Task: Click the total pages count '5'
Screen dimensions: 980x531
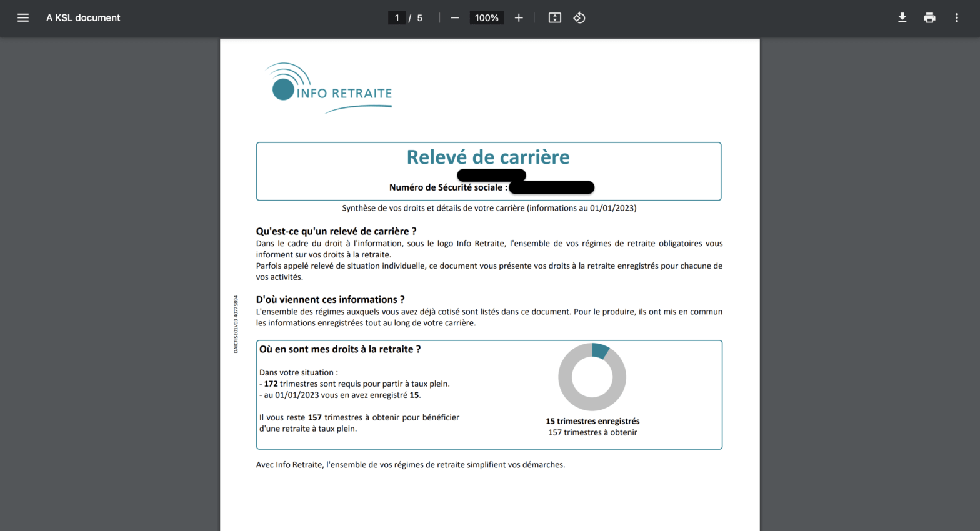Action: (420, 18)
